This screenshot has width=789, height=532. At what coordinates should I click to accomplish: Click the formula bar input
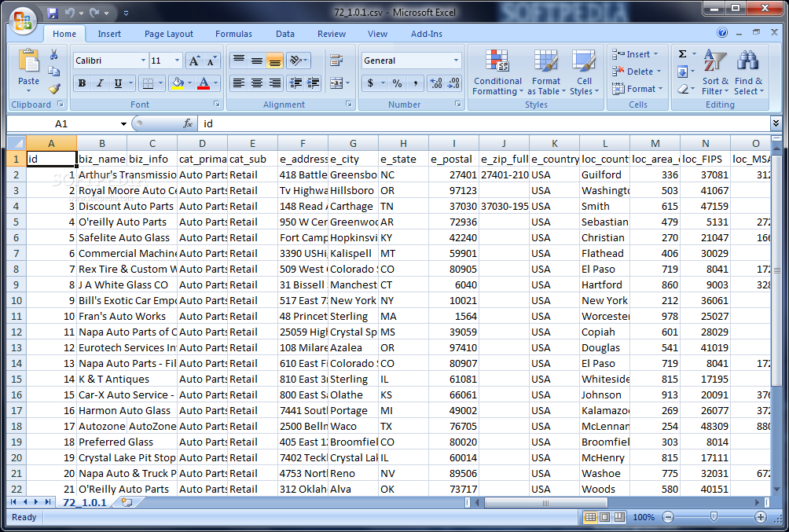click(483, 124)
